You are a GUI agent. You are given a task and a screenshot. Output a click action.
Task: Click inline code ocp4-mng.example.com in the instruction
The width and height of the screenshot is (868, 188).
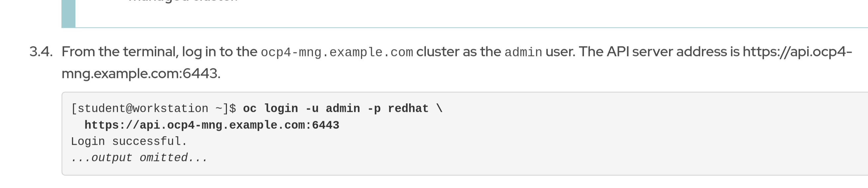tap(337, 52)
